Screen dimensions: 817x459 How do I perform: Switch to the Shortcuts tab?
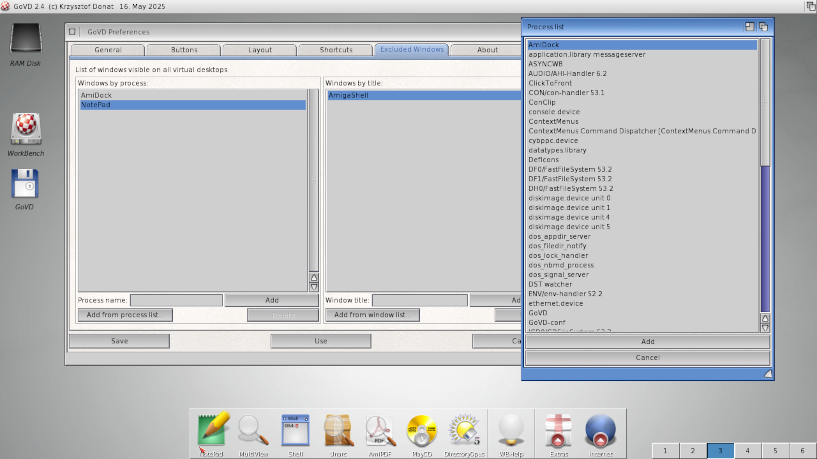336,49
